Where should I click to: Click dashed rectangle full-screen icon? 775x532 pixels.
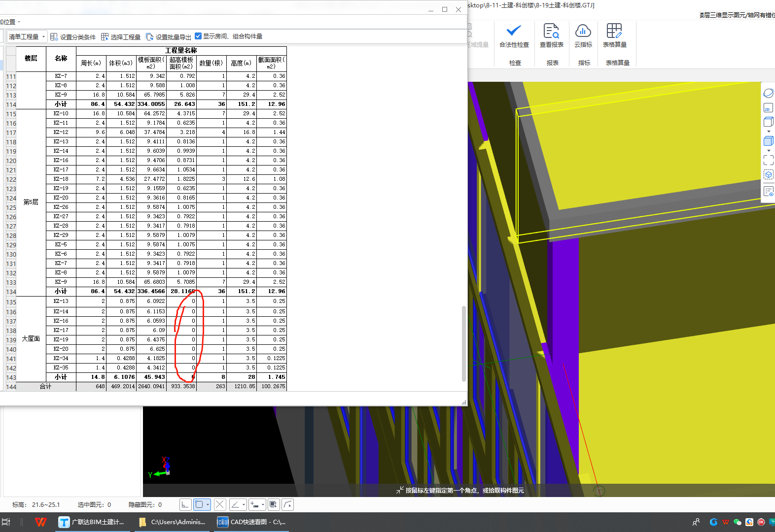pos(768,160)
